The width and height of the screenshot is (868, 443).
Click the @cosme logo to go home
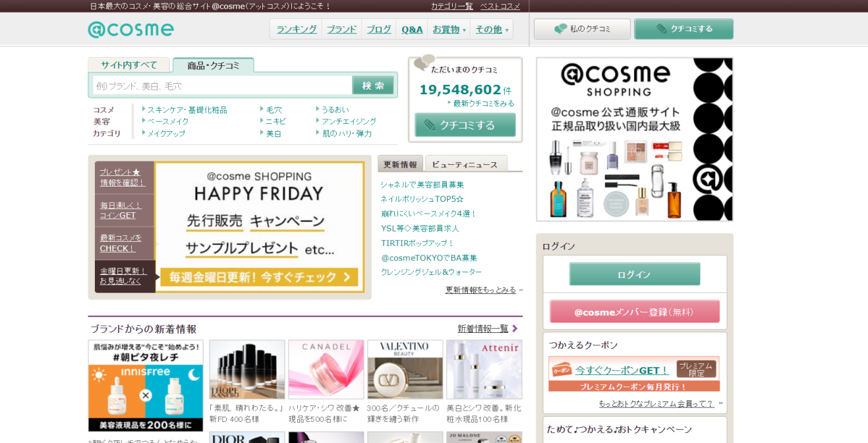coord(130,29)
